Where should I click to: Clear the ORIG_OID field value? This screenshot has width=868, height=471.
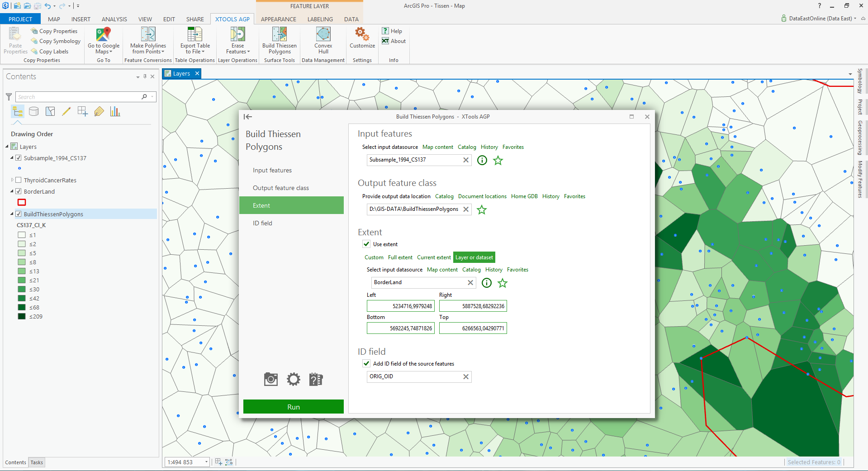[466, 377]
